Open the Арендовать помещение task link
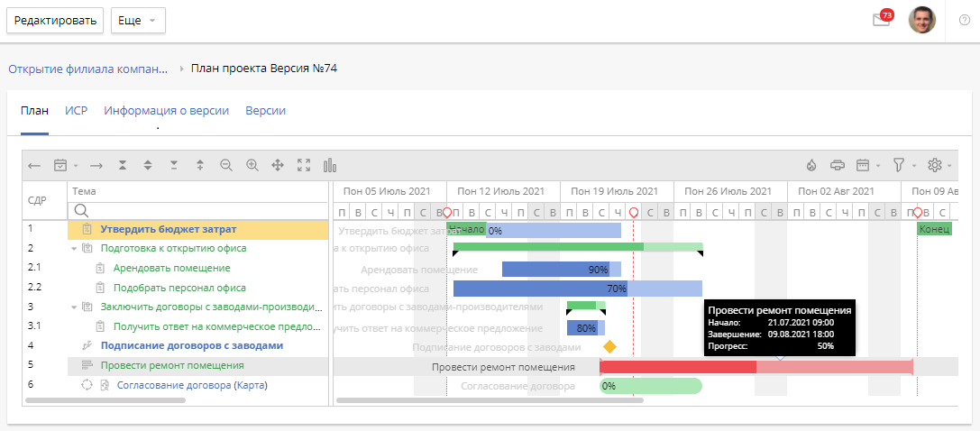The width and height of the screenshot is (980, 431). (x=172, y=268)
